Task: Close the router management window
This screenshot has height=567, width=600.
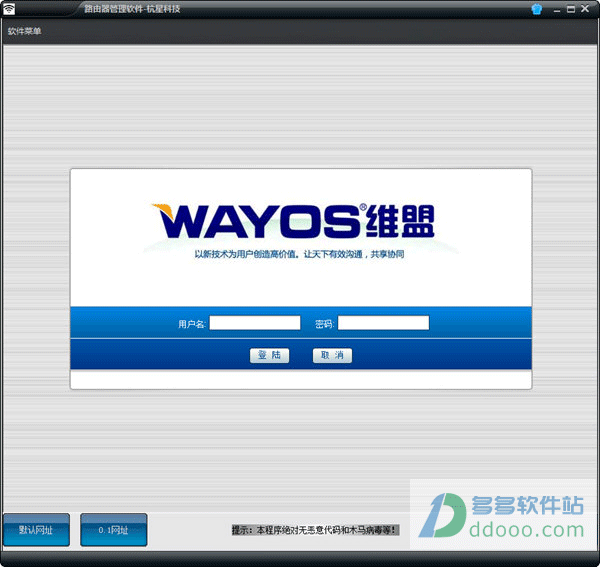Action: [x=585, y=8]
